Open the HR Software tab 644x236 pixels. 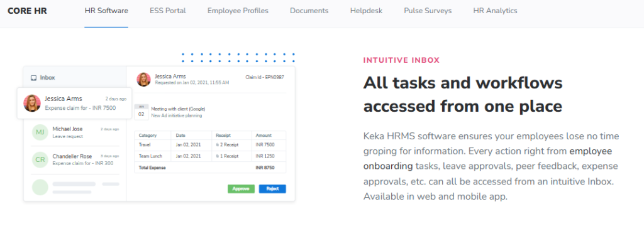click(106, 11)
